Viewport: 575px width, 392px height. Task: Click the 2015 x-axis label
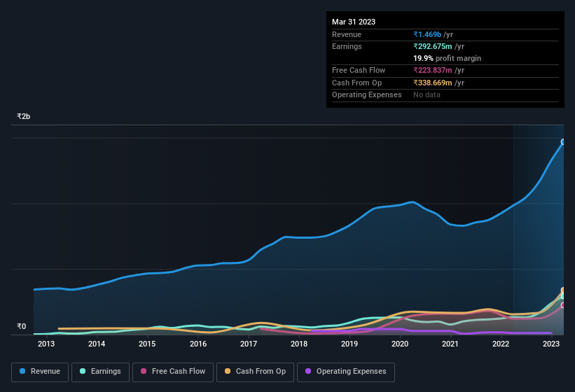tap(147, 344)
